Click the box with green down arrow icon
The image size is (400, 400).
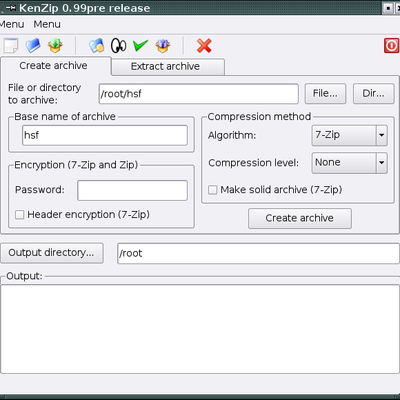point(55,46)
